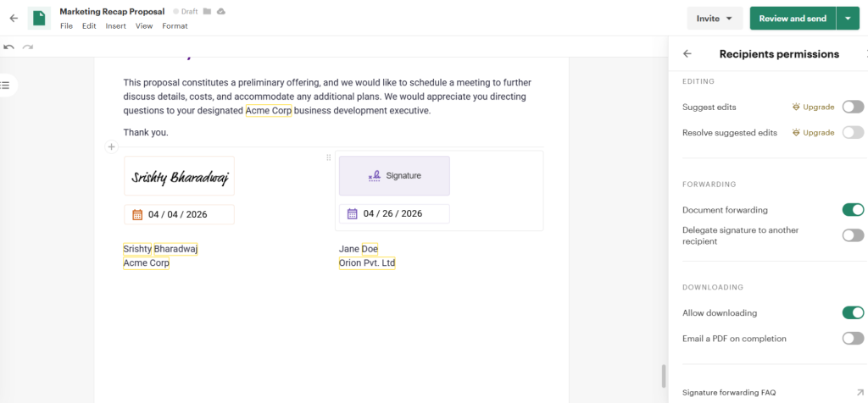Open the Review and send dropdown arrow

pos(848,18)
